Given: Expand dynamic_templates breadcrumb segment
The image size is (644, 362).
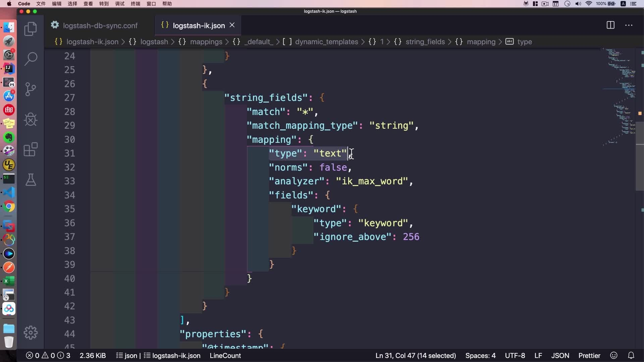Looking at the screenshot, I should [326, 42].
